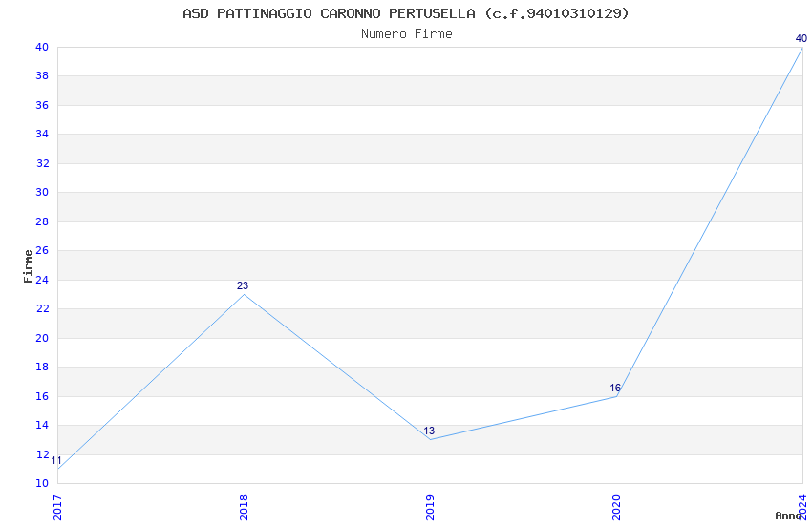Select the x-axis year 2017
Image resolution: width=812 pixels, height=525 pixels.
pos(57,508)
